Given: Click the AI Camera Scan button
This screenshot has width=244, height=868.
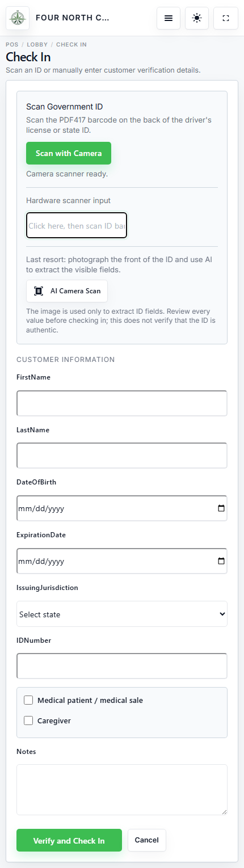Looking at the screenshot, I should (x=67, y=291).
